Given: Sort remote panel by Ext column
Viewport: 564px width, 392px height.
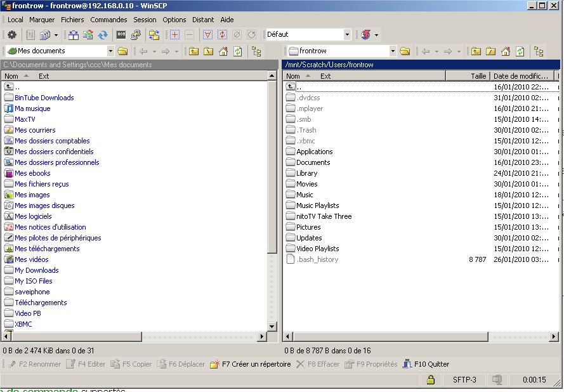Looking at the screenshot, I should click(325, 76).
